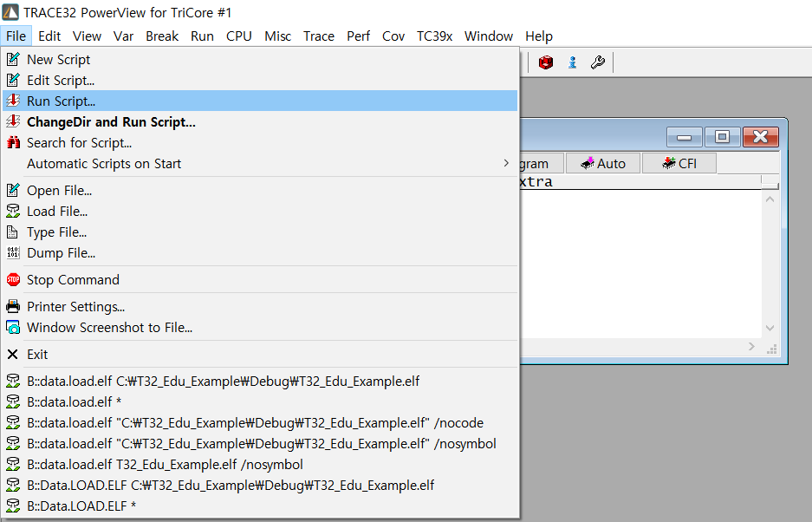
Task: Open the File menu
Action: [x=16, y=36]
